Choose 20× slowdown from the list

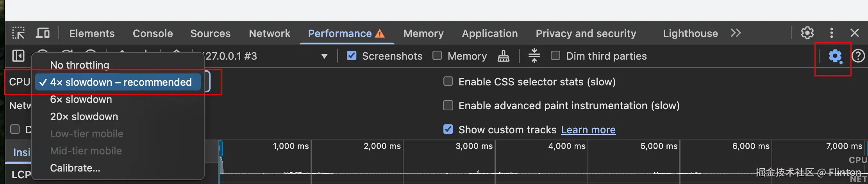point(84,117)
